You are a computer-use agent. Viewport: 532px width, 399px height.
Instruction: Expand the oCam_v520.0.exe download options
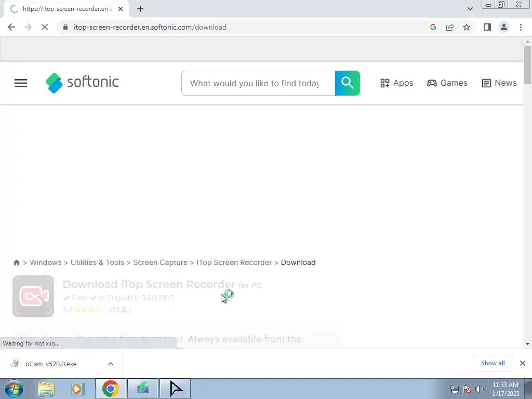(111, 364)
